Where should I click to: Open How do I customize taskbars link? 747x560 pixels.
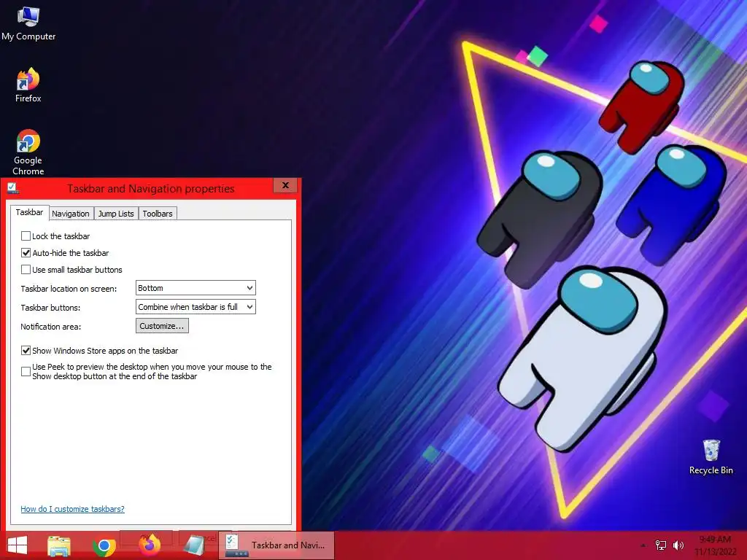click(72, 509)
